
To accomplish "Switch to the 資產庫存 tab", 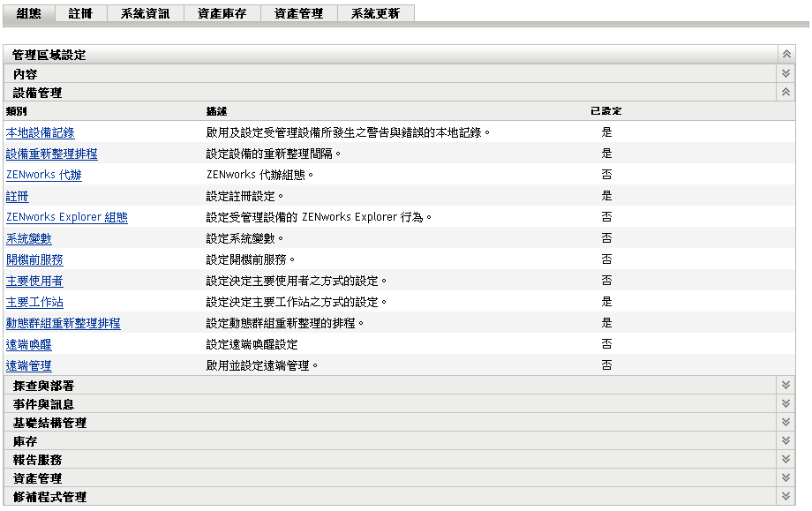I will click(x=222, y=13).
